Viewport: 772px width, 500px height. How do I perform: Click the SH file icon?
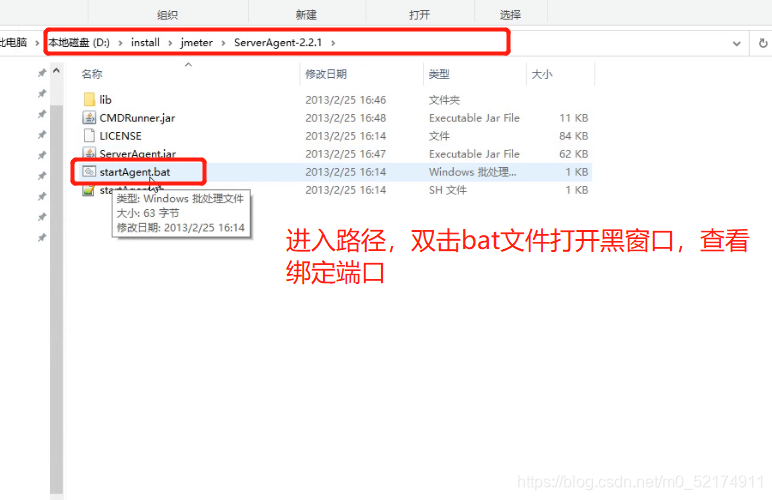pos(89,190)
